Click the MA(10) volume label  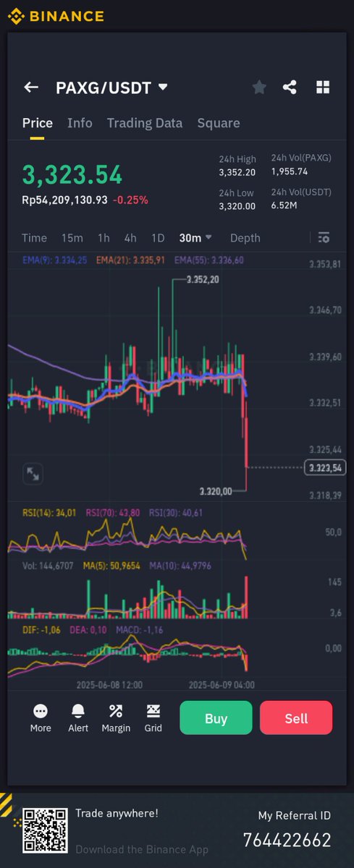coord(180,566)
